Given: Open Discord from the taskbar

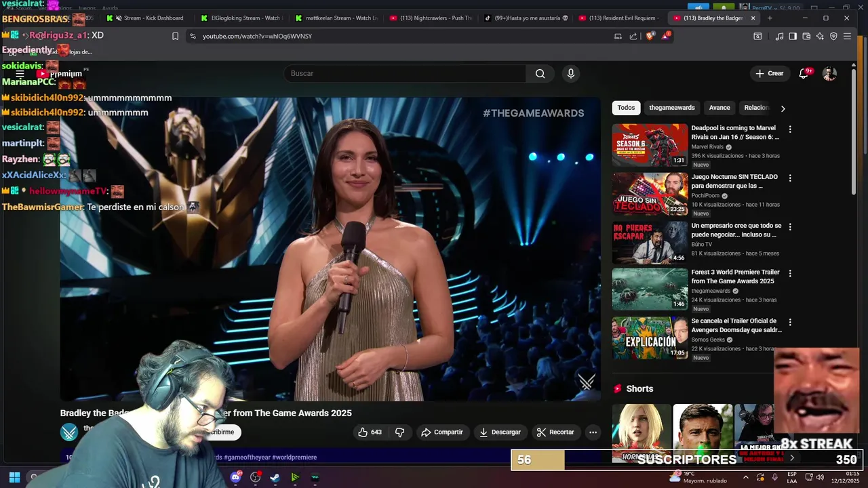Looking at the screenshot, I should click(x=235, y=477).
